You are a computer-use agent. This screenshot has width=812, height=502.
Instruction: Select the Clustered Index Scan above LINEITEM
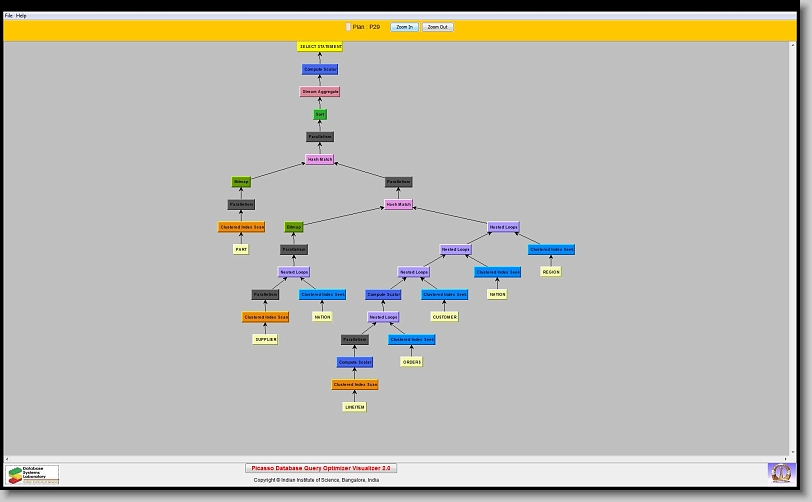(355, 384)
